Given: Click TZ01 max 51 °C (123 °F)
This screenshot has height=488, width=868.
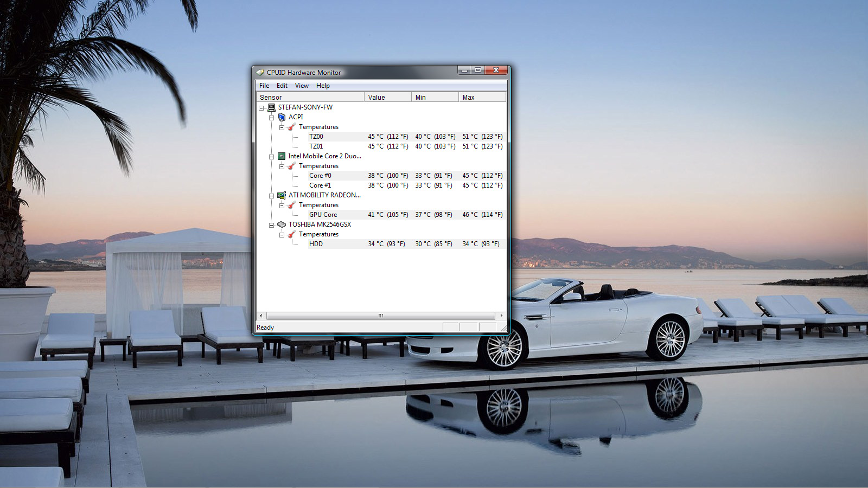Looking at the screenshot, I should pyautogui.click(x=482, y=146).
